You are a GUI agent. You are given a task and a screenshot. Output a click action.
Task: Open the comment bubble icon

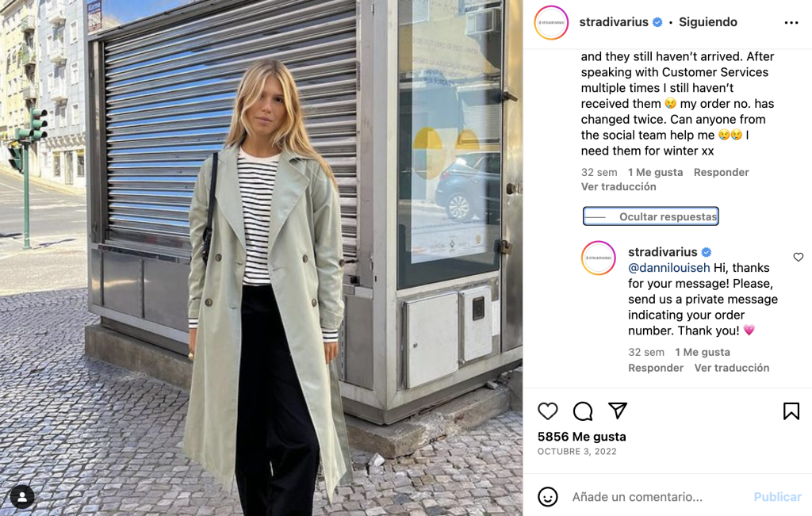point(583,411)
